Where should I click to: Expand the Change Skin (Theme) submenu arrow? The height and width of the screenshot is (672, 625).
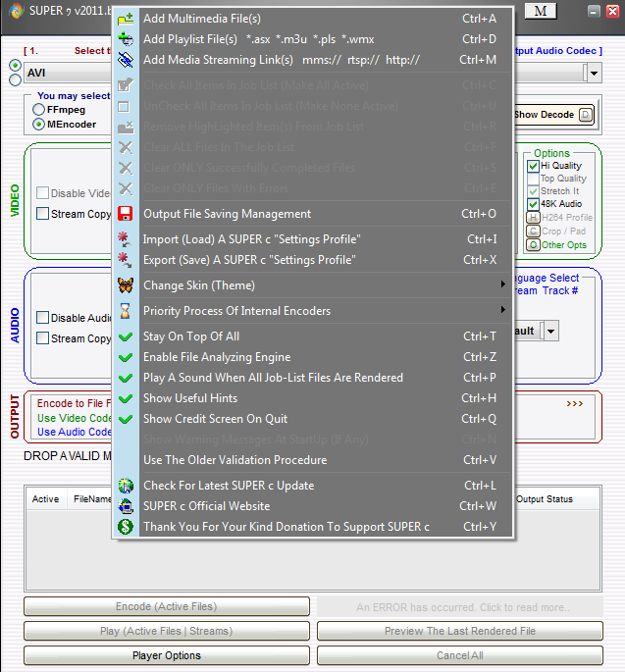pos(502,284)
